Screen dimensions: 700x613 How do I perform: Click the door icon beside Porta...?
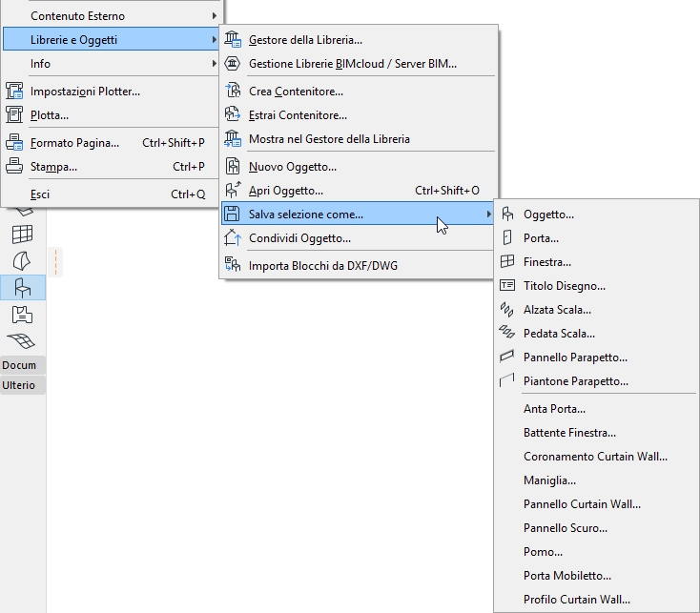pos(507,237)
